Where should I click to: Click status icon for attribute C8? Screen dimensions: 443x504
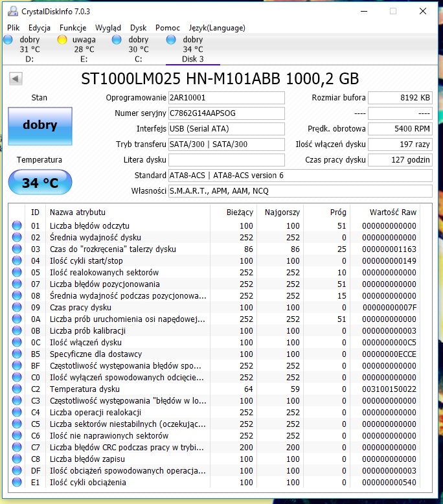click(x=17, y=459)
